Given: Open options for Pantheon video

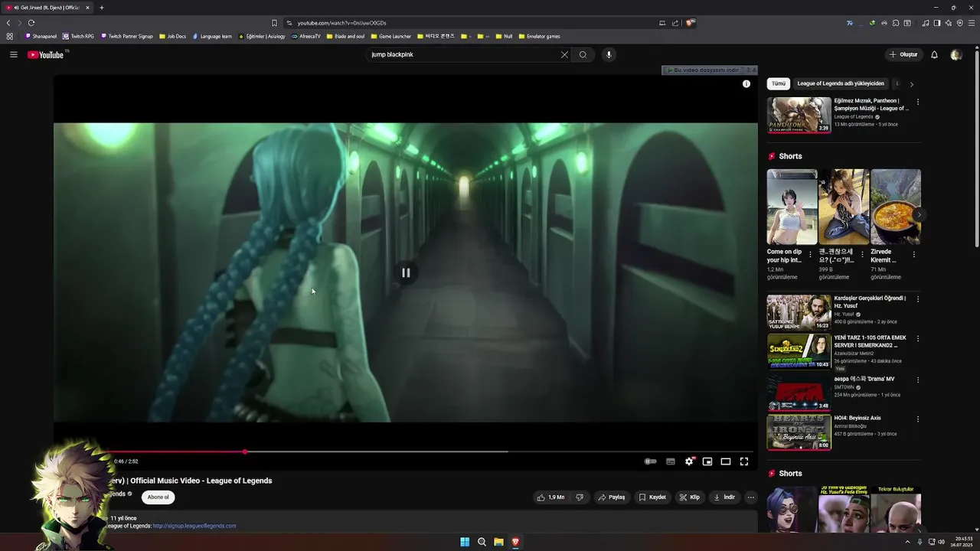Looking at the screenshot, I should pos(918,102).
